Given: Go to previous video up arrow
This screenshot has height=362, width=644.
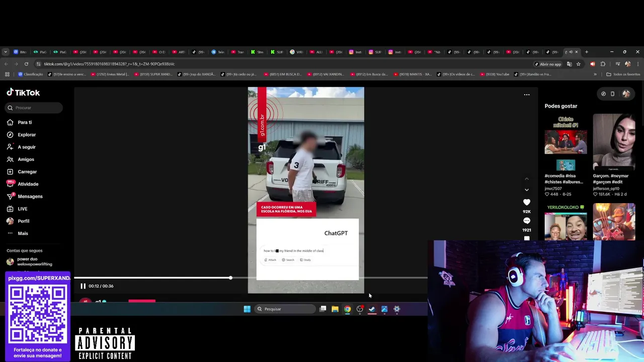Looking at the screenshot, I should tap(527, 178).
